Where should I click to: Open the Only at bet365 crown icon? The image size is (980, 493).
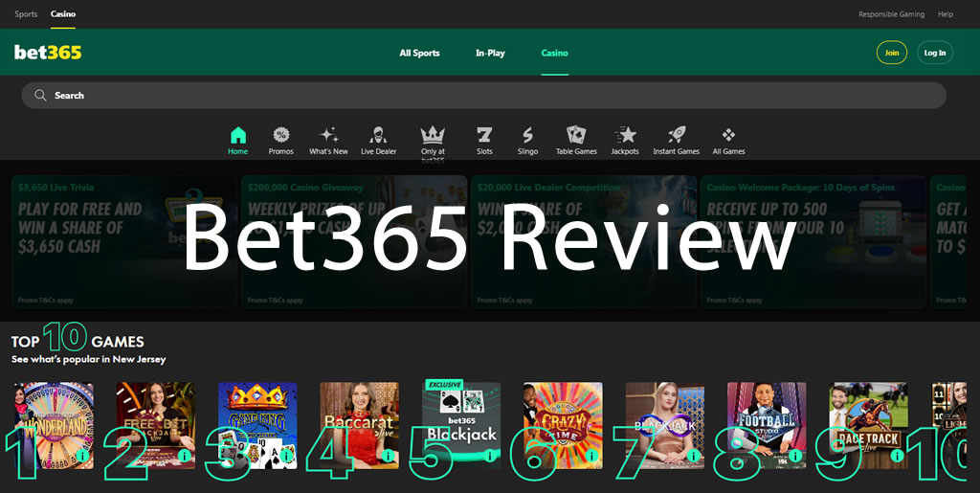[x=433, y=135]
